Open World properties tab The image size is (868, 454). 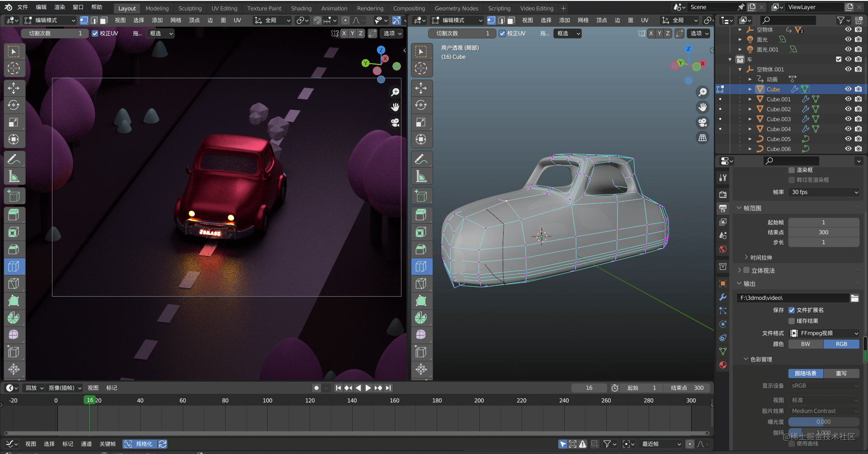click(723, 249)
